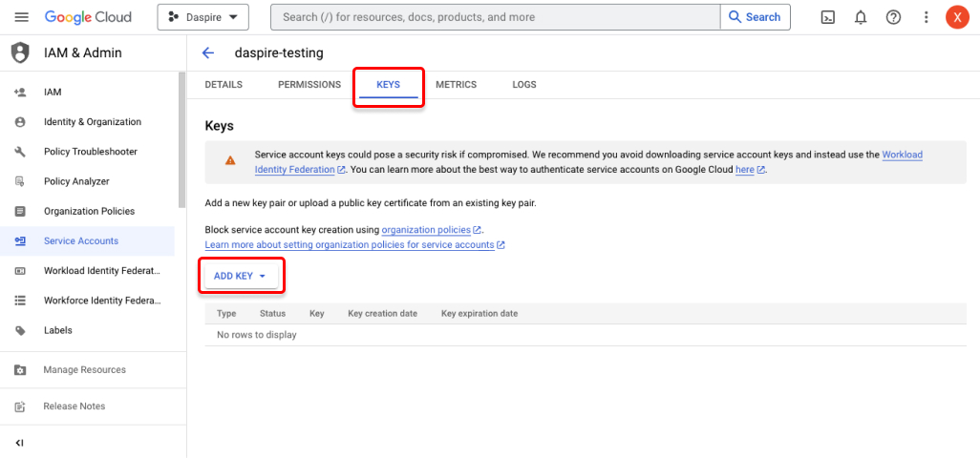Image resolution: width=980 pixels, height=458 pixels.
Task: Open the Daspire project selector dropdown
Action: pyautogui.click(x=203, y=17)
